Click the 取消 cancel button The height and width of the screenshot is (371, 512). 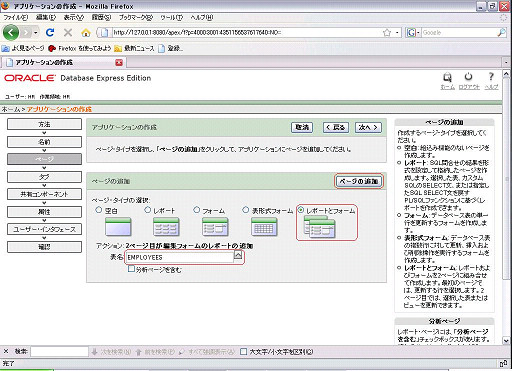pyautogui.click(x=302, y=127)
